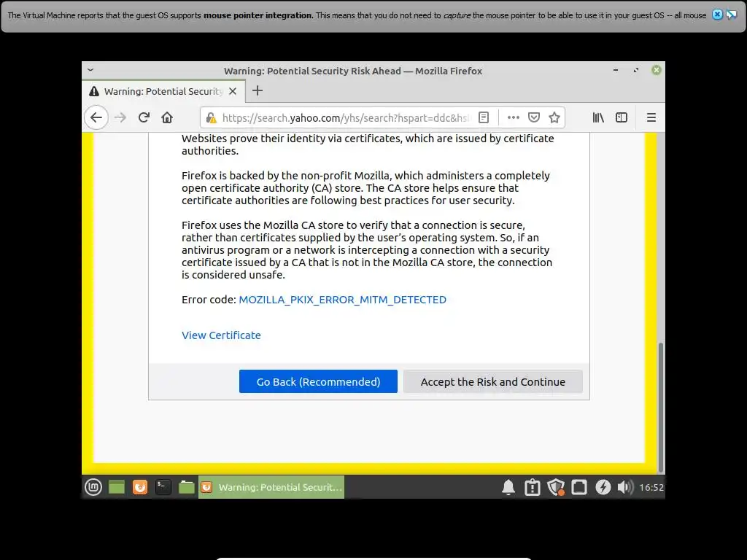Go to Firefox home page icon

(167, 117)
